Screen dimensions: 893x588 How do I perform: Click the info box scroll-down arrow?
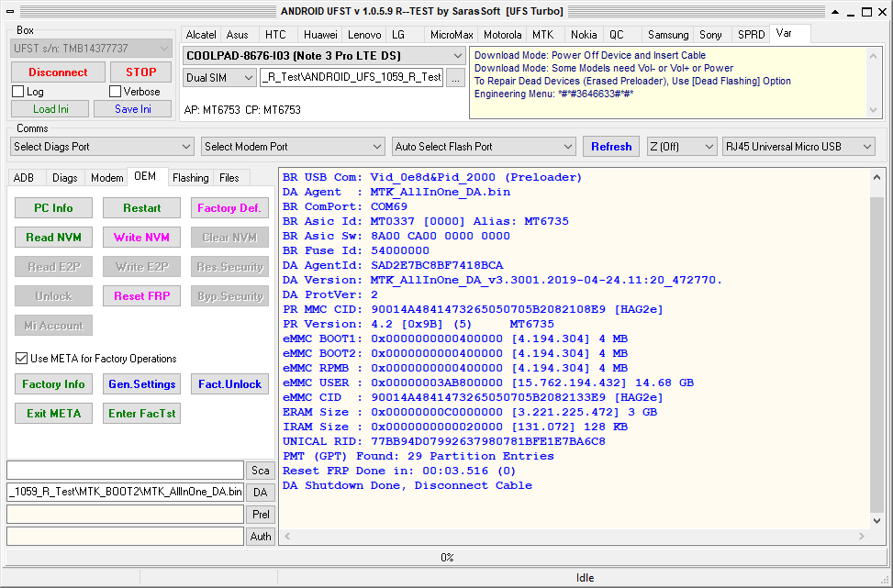tap(874, 110)
